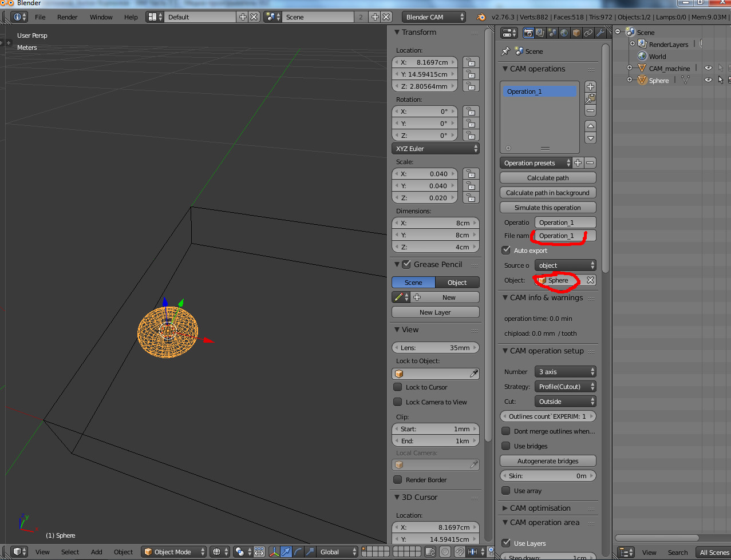Add a new screen layout next to Default
This screenshot has width=731, height=560.
(x=243, y=17)
